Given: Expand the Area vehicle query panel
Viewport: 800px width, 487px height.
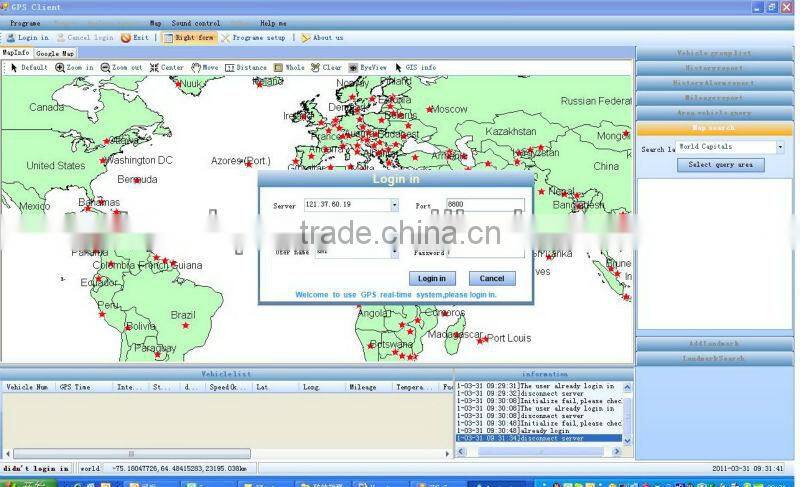Looking at the screenshot, I should point(714,113).
